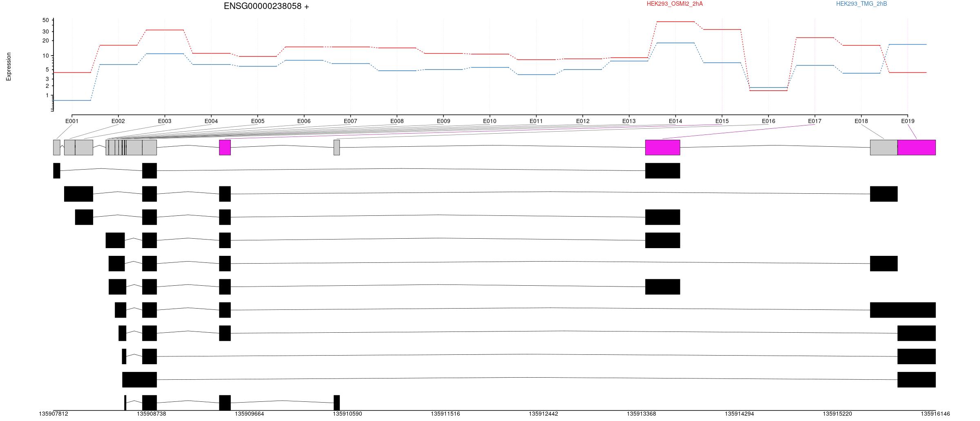Click the y-axis tick value 10
Image resolution: width=980 pixels, height=421 pixels.
[45, 56]
